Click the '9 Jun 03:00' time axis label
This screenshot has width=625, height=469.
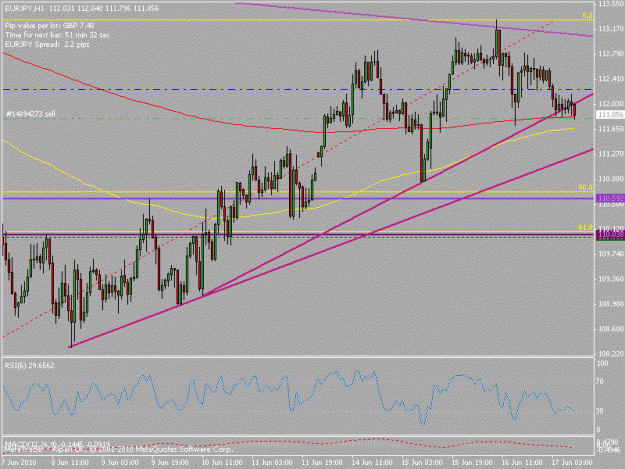click(x=120, y=463)
